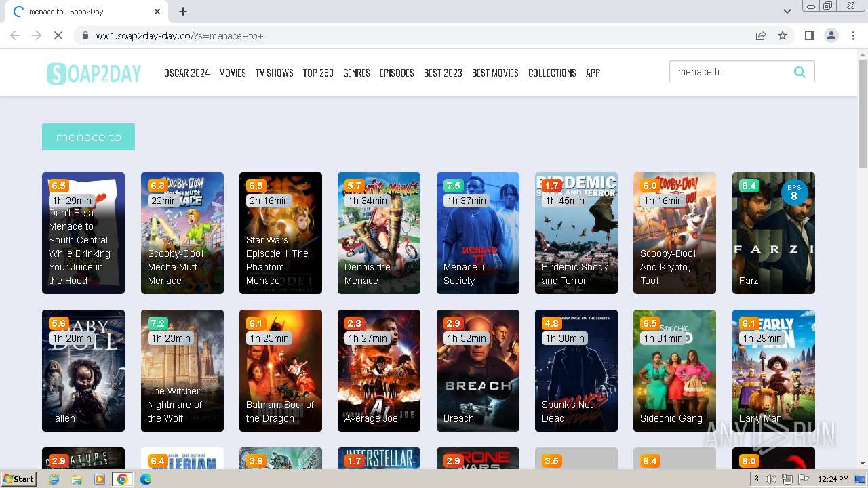Click the taskbar clock showing 12:24 PM
This screenshot has width=868, height=488.
tap(833, 479)
